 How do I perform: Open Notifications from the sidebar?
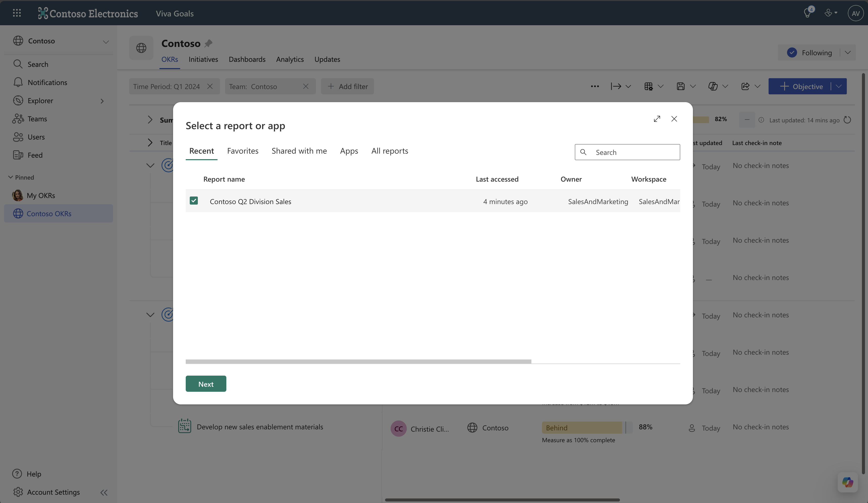coord(47,83)
